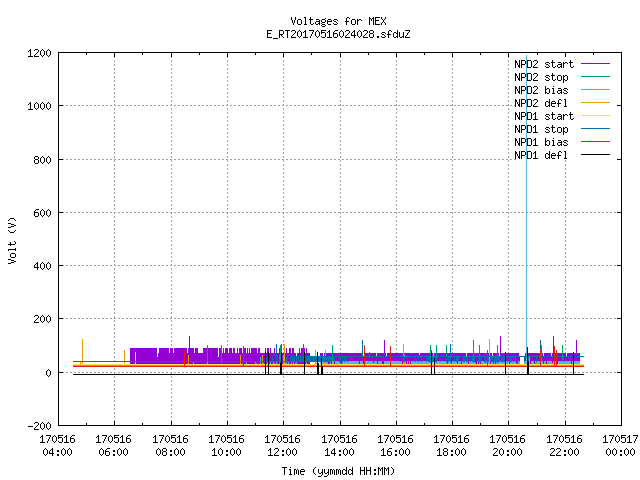640x480 pixels.
Task: Click the 'NPD1 start' legend label
Action: click(x=544, y=116)
